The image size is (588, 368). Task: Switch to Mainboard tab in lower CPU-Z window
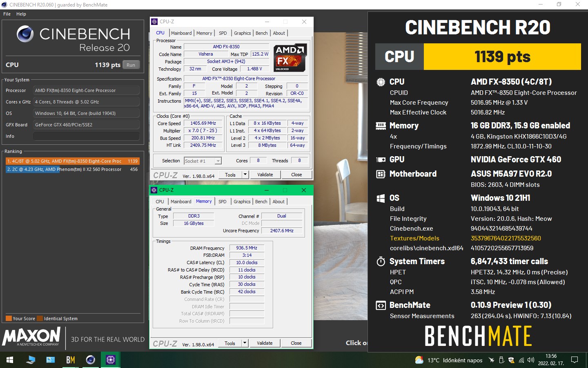[x=181, y=202]
